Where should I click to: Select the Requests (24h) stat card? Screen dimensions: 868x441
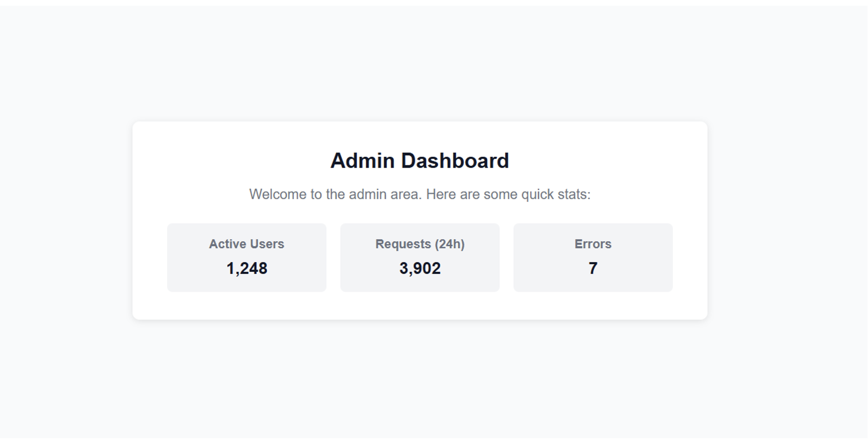click(x=420, y=281)
